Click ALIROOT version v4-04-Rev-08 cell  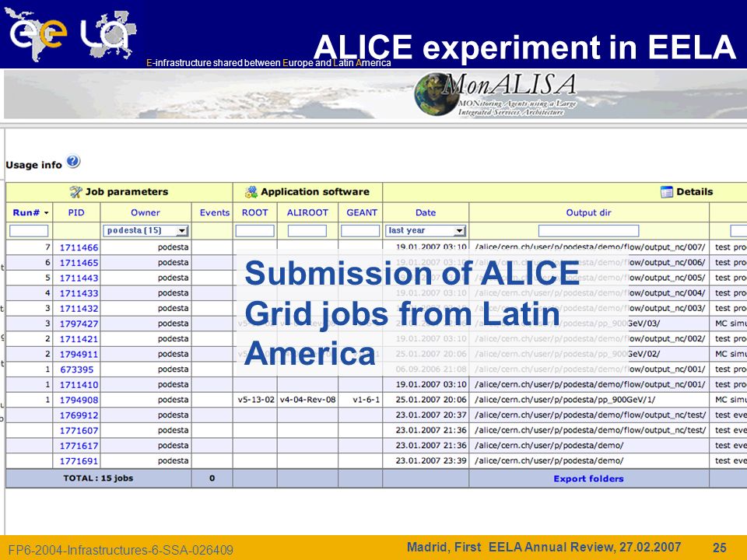308,400
